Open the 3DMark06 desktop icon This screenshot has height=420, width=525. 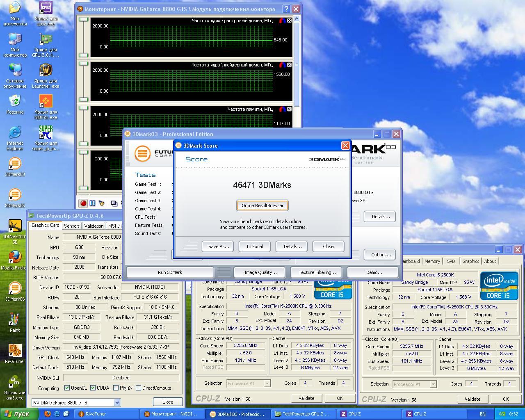(15, 291)
